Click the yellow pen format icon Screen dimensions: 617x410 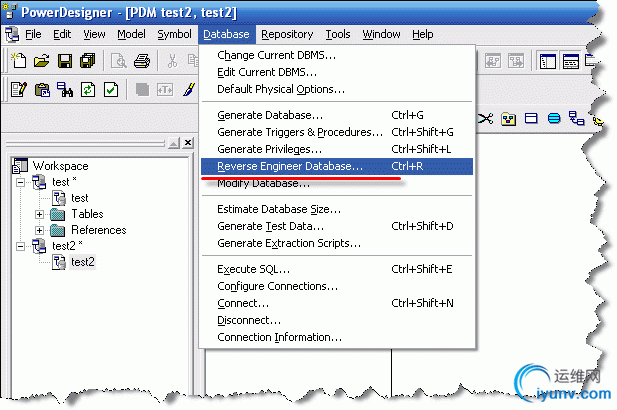click(x=188, y=90)
